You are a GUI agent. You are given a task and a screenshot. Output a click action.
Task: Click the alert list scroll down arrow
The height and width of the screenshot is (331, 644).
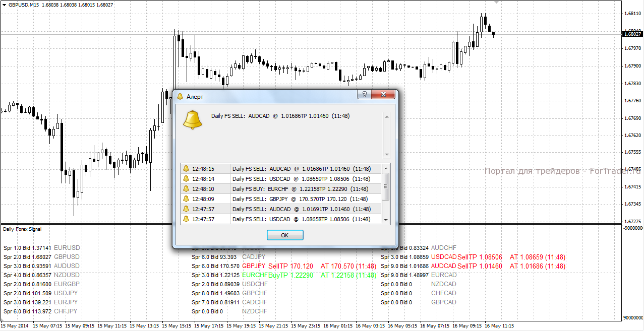point(386,220)
